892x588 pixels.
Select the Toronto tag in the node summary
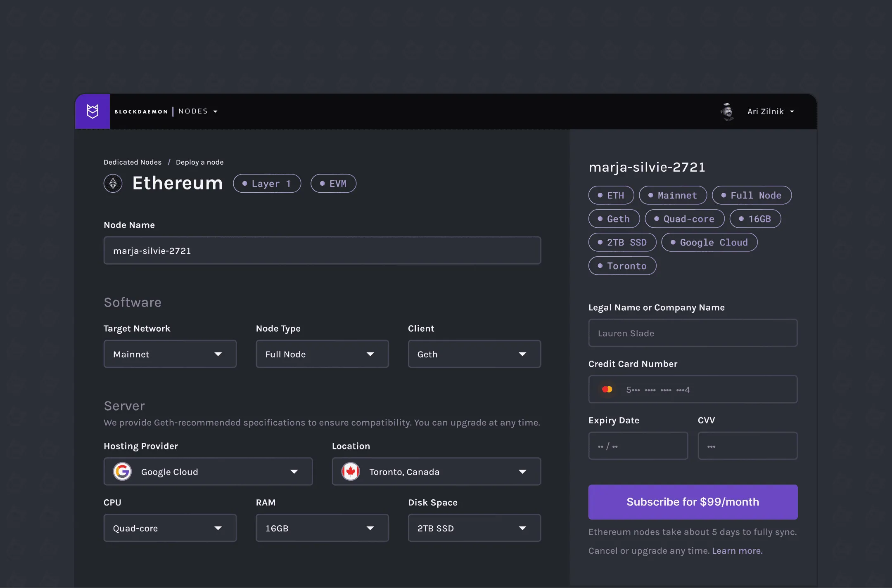[x=622, y=265]
